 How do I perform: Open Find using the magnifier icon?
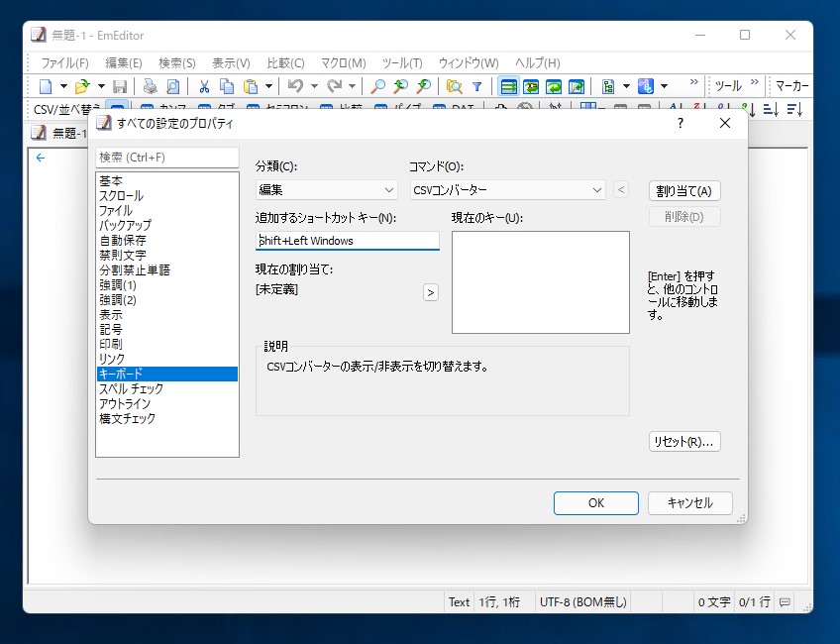click(x=376, y=87)
